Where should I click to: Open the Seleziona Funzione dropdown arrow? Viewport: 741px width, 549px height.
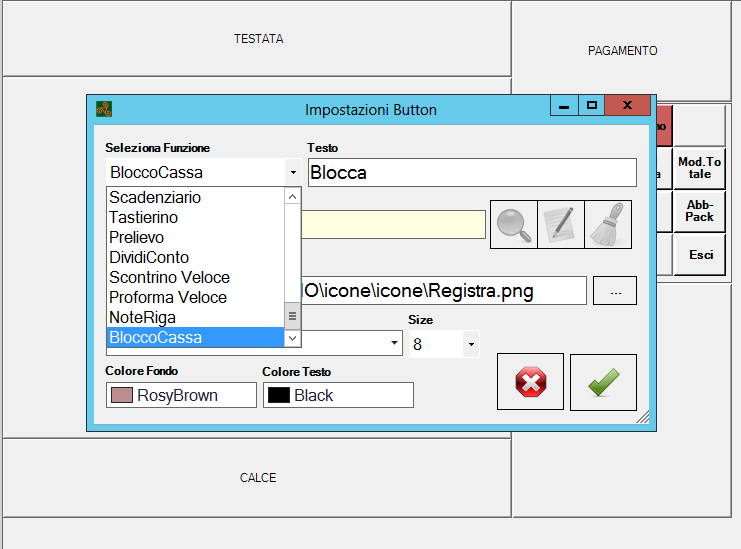[293, 173]
